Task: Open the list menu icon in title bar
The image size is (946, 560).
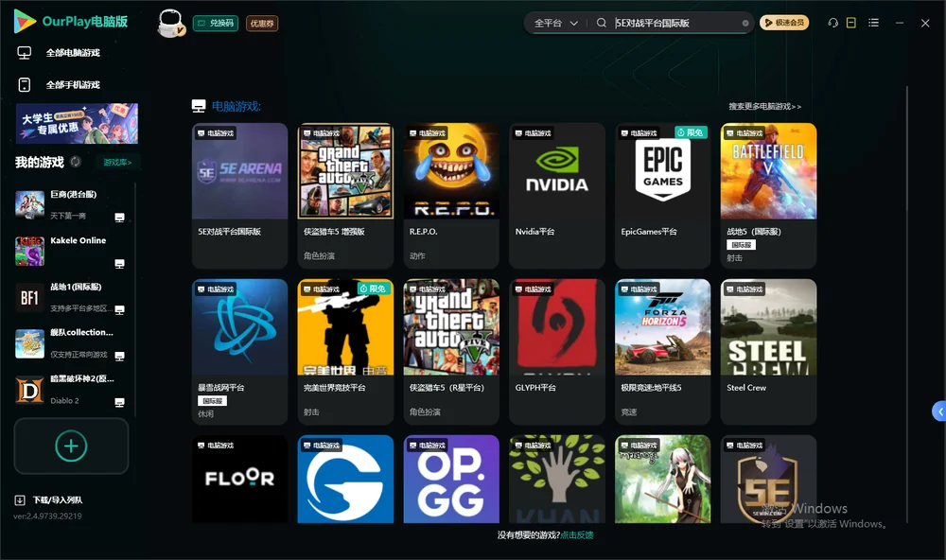Action: click(x=873, y=23)
